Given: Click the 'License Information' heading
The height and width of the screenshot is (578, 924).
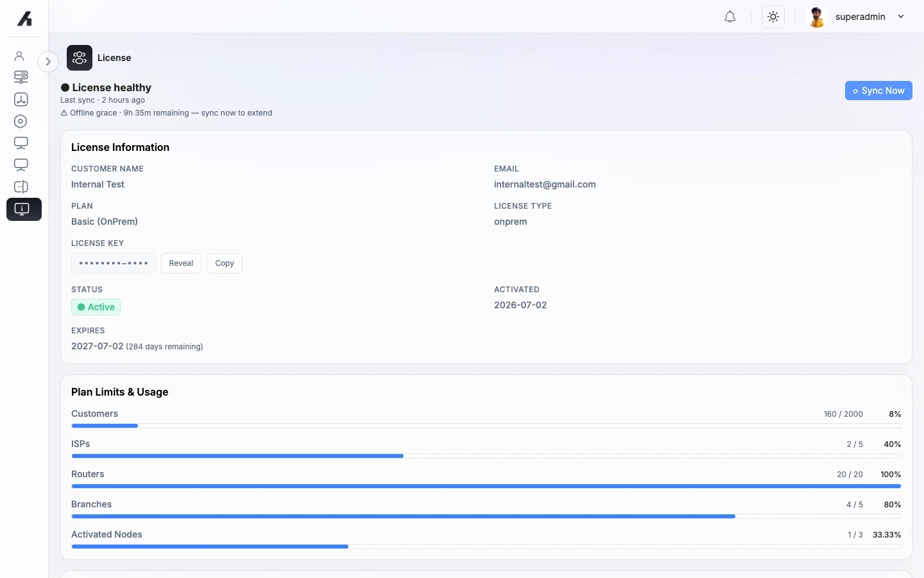Looking at the screenshot, I should pos(120,148).
